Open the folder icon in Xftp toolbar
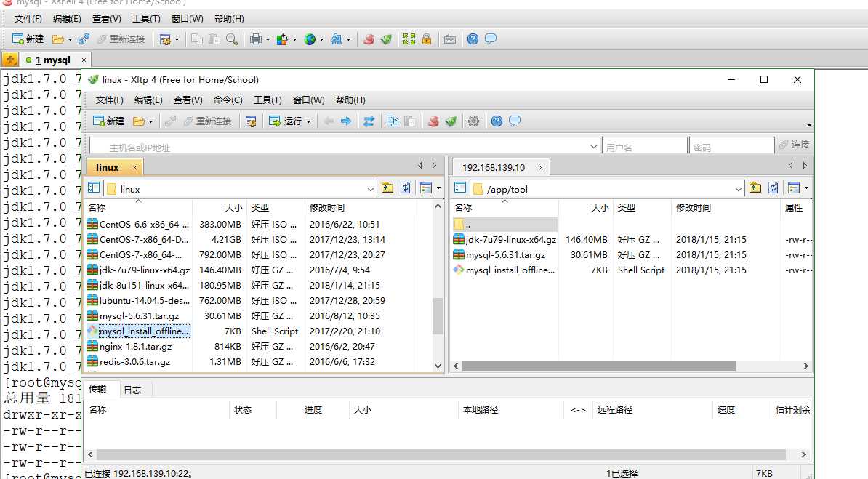 (138, 121)
